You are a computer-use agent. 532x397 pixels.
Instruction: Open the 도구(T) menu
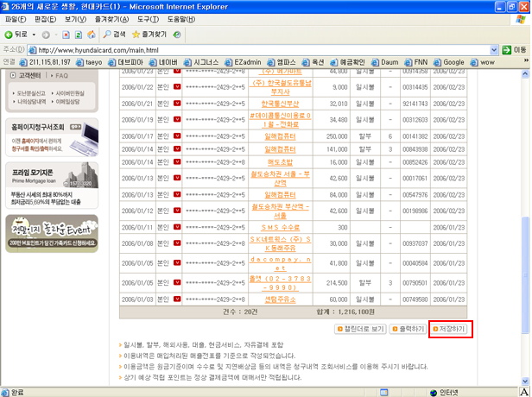click(x=148, y=18)
